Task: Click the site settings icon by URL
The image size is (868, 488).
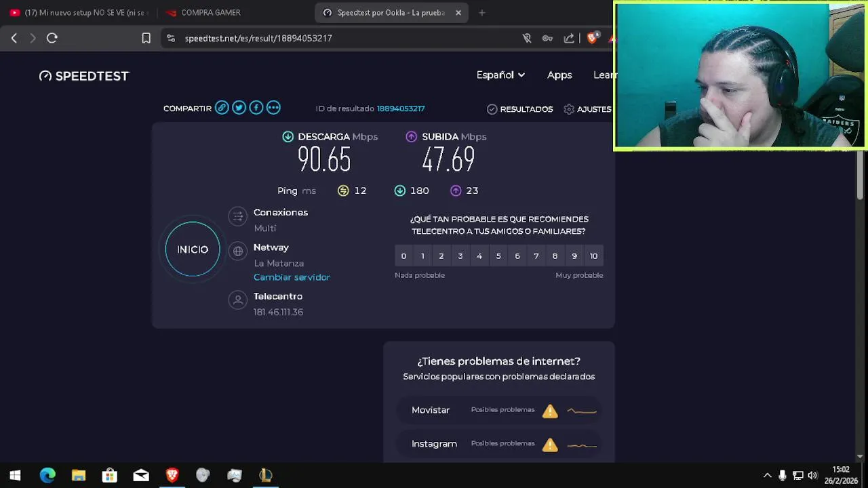Action: coord(171,38)
